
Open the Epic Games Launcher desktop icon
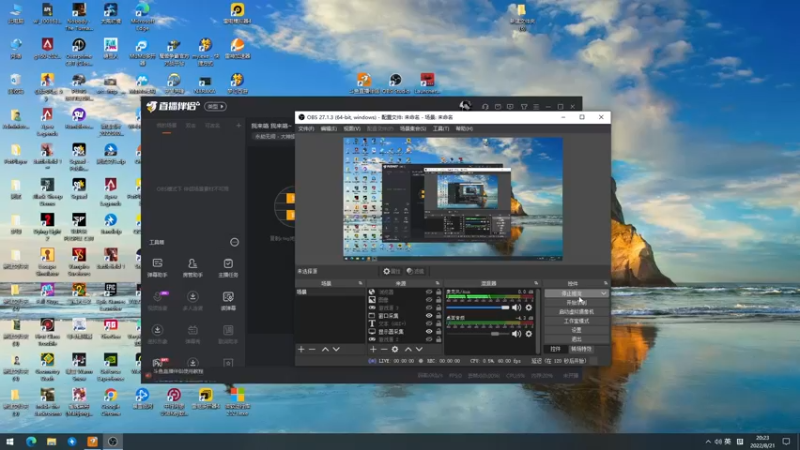tap(110, 297)
